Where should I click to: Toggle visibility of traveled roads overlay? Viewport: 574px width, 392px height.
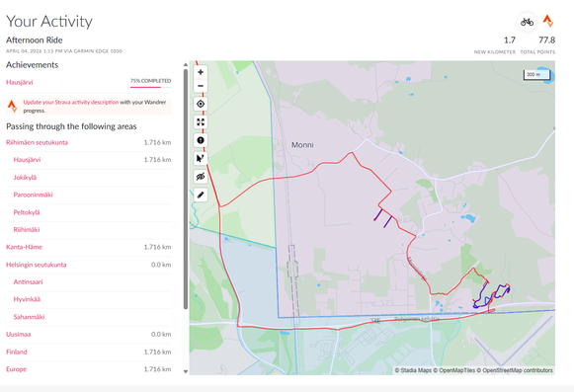[x=201, y=177]
